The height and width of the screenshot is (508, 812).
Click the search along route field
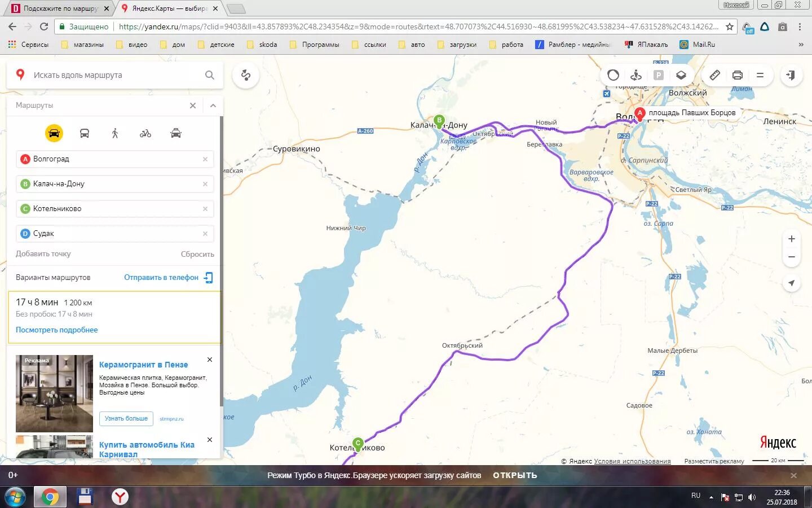pyautogui.click(x=116, y=75)
